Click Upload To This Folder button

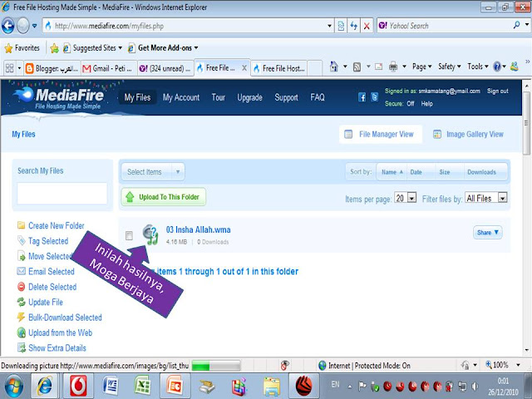(x=164, y=197)
